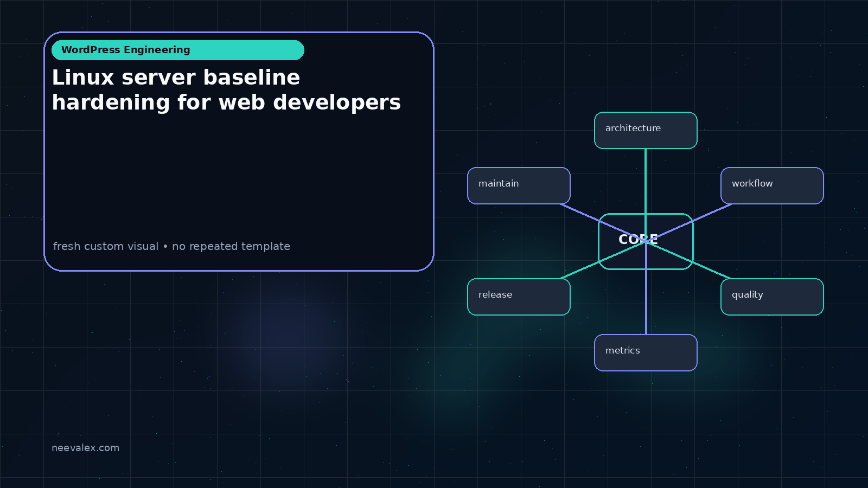Select the maintain node
The width and height of the screenshot is (868, 488).
click(x=519, y=185)
